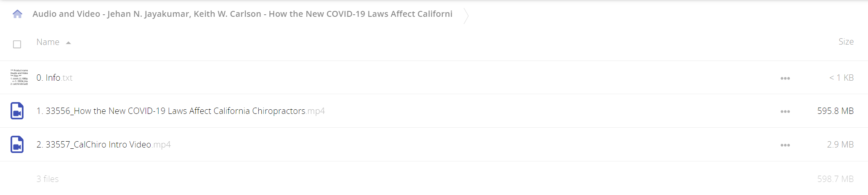Sort files by the Name column
Screen dimensions: 868x195
tap(48, 42)
